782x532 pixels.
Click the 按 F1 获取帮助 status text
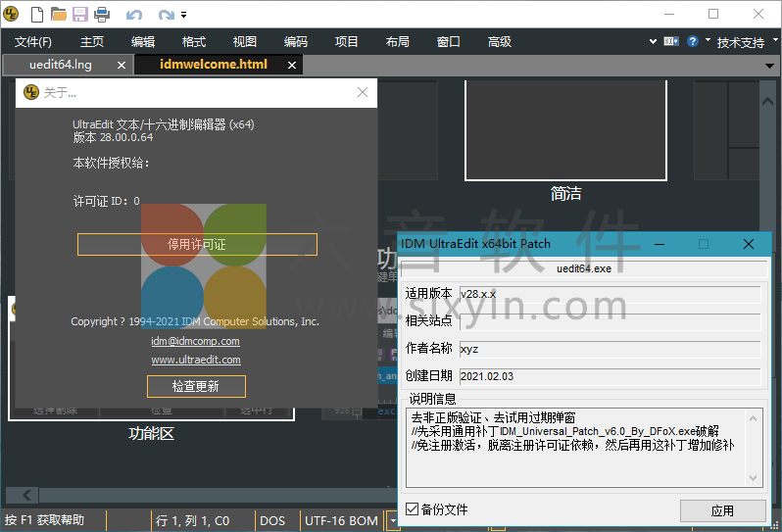click(45, 520)
